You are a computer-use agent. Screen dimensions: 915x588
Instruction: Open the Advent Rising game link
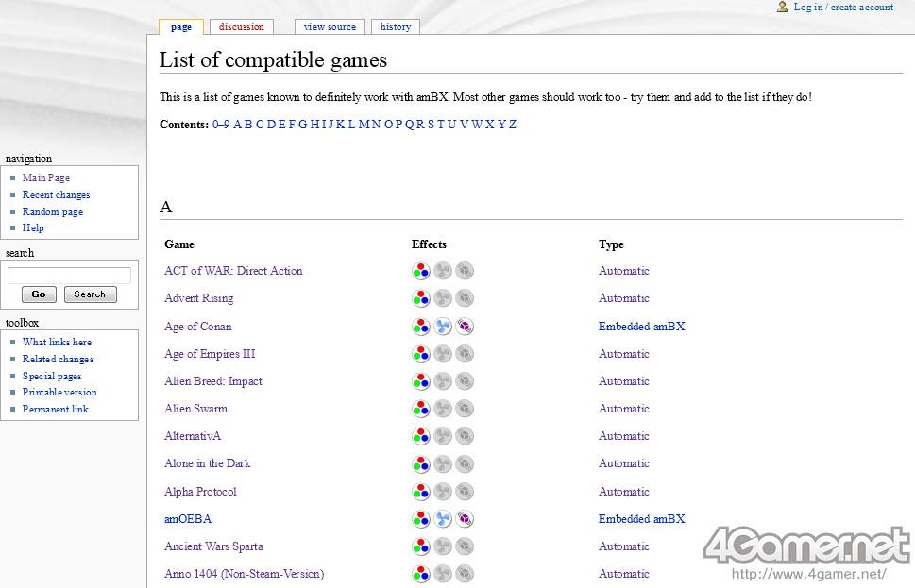pos(198,298)
